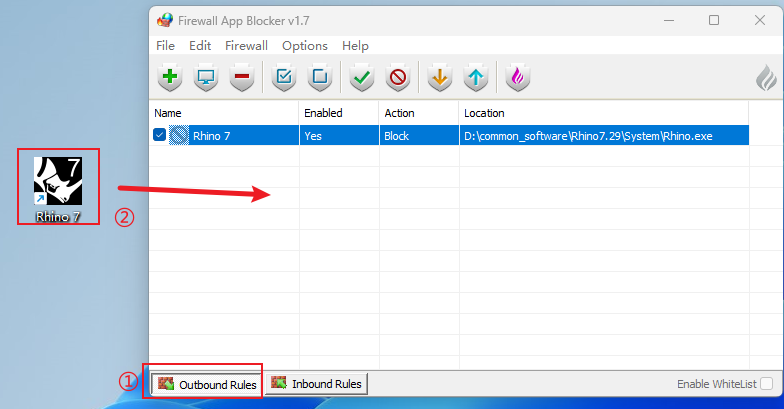The width and height of the screenshot is (784, 409).
Task: Open Firewall Settings via pink flame icon
Action: [518, 78]
